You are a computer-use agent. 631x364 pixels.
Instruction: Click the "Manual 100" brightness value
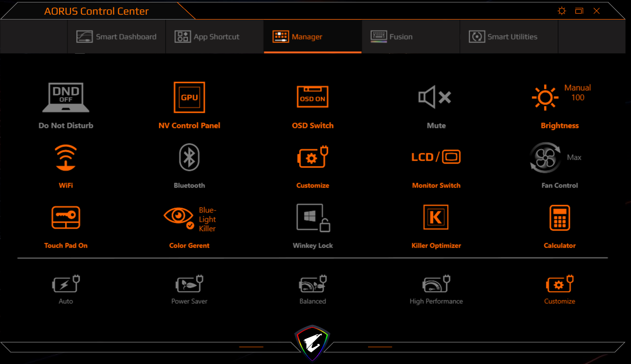pos(578,92)
